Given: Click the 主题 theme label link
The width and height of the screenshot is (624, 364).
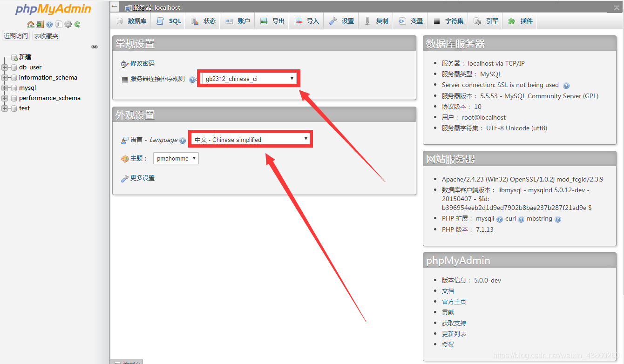Looking at the screenshot, I should click(136, 158).
